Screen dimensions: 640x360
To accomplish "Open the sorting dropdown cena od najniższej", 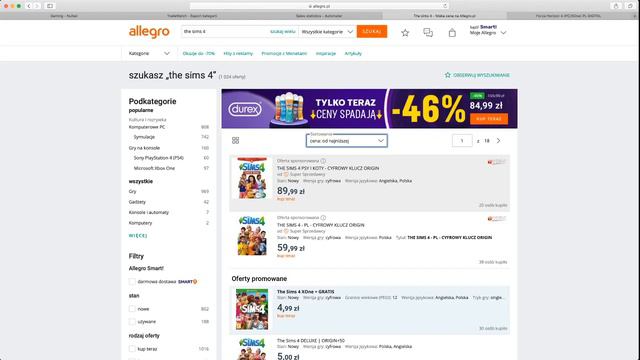I will [x=347, y=140].
